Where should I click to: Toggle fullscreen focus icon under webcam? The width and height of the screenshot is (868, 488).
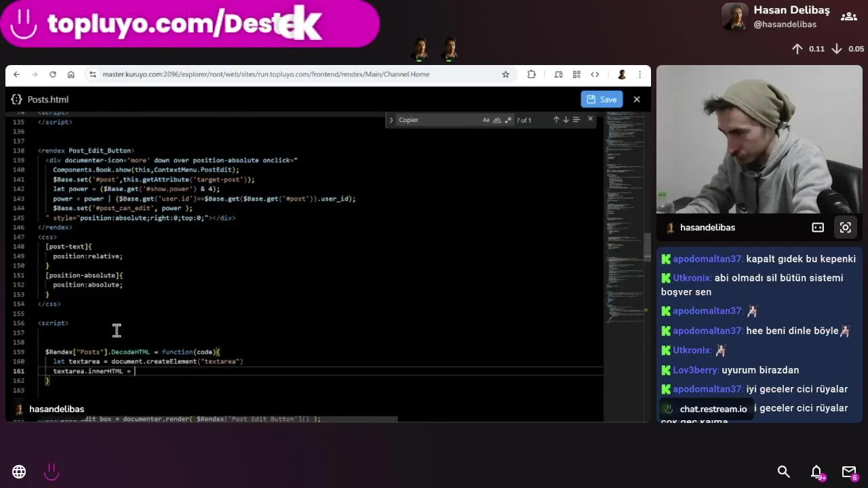[845, 228]
